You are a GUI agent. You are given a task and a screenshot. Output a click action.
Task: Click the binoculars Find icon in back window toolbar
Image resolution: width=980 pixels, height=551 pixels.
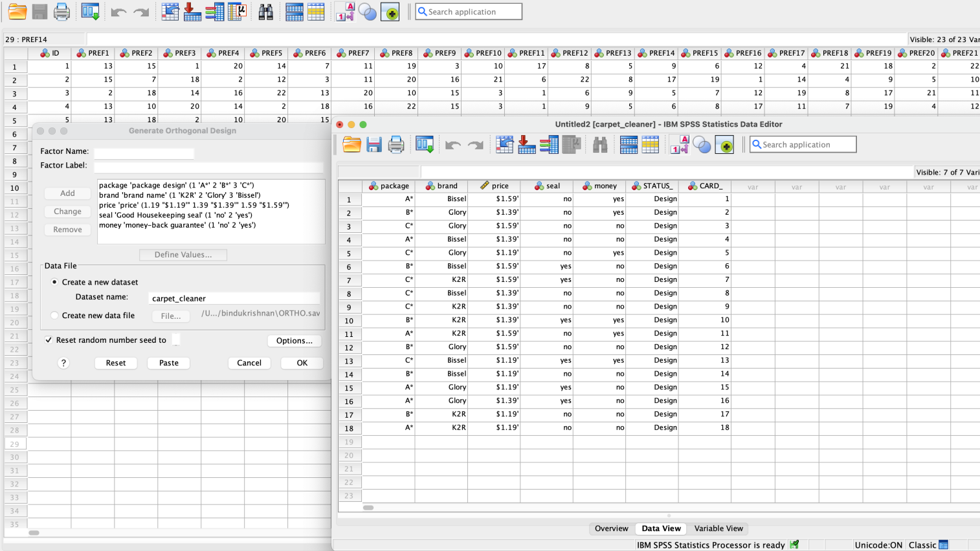(x=265, y=12)
